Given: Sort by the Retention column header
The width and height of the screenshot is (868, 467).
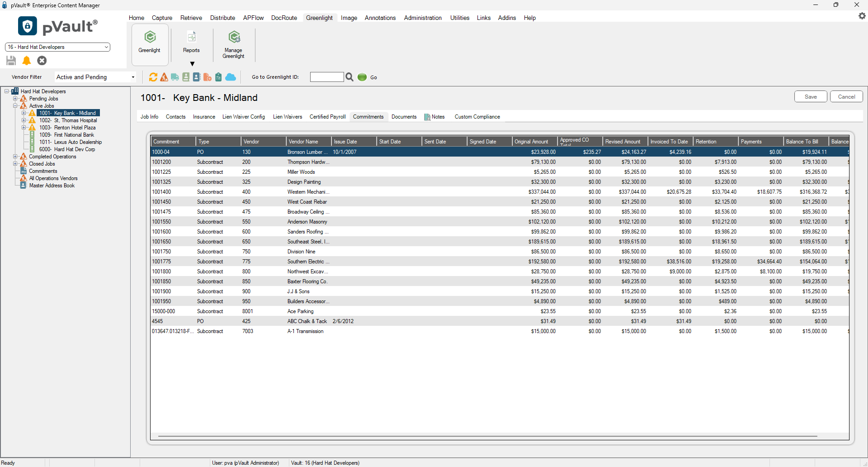Looking at the screenshot, I should coord(716,142).
